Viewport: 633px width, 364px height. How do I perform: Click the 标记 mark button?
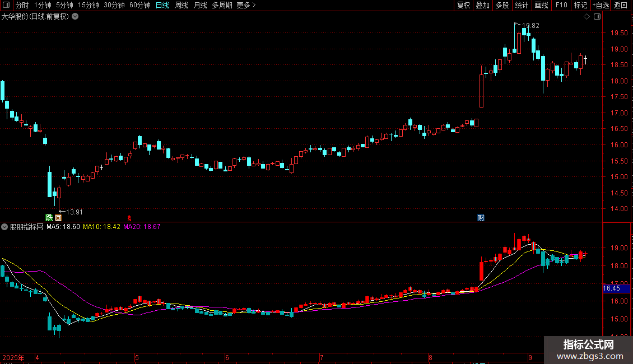tap(580, 5)
